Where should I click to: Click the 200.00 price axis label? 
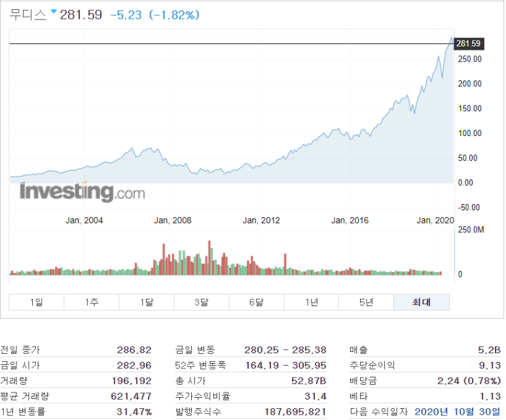[469, 84]
